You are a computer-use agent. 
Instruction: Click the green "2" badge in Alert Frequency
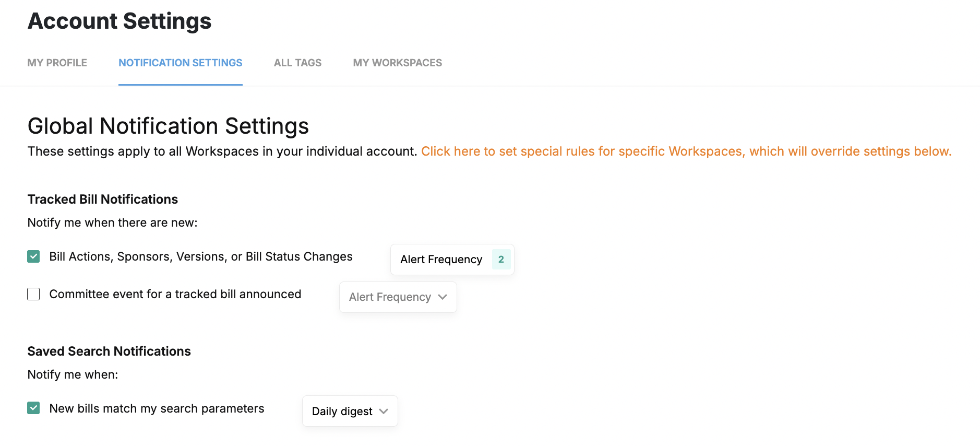[501, 260]
